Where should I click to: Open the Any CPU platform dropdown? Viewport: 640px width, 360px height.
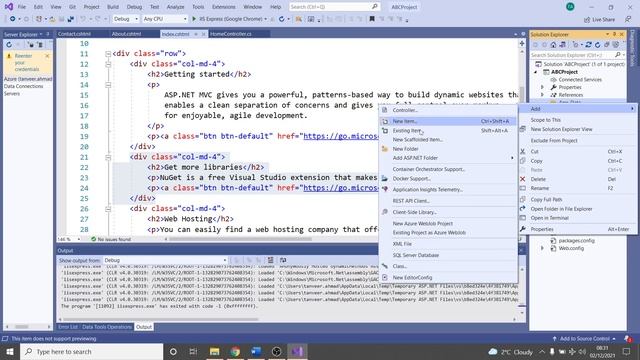point(165,19)
